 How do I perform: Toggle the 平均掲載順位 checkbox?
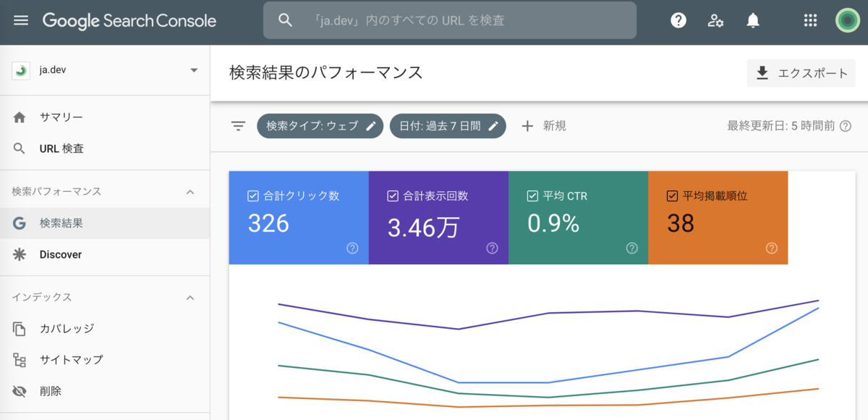click(672, 196)
